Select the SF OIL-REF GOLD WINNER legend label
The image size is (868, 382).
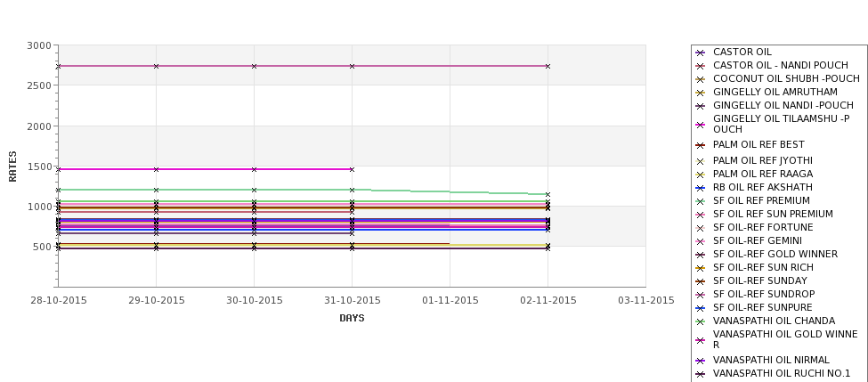pos(775,254)
